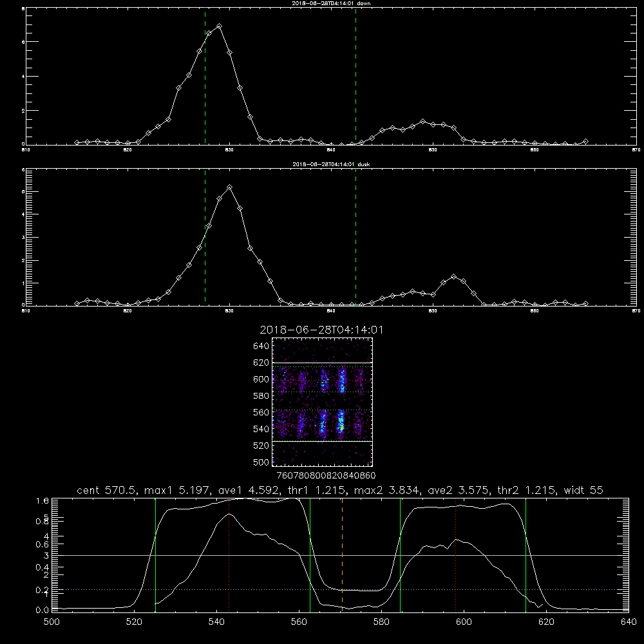644x644 pixels.
Task: Click the red dotted peak line near 543 in the bottom plot
Action: [x=229, y=554]
